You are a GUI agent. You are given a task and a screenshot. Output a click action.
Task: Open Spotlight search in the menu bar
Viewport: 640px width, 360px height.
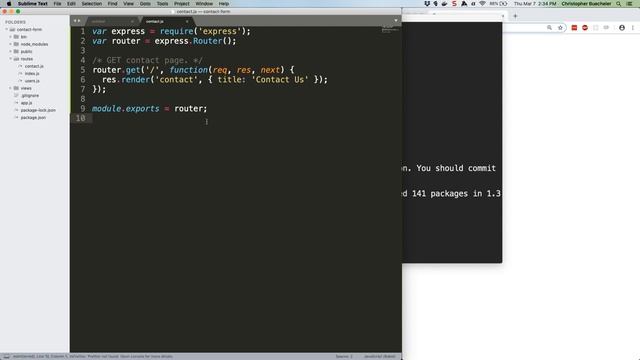tap(618, 4)
